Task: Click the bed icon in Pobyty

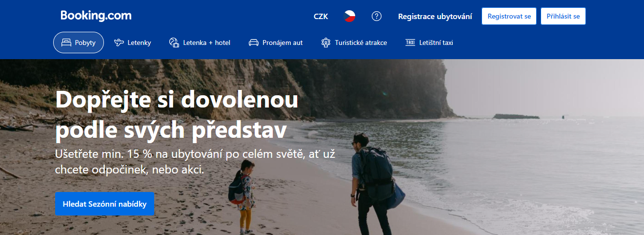Action: point(66,43)
